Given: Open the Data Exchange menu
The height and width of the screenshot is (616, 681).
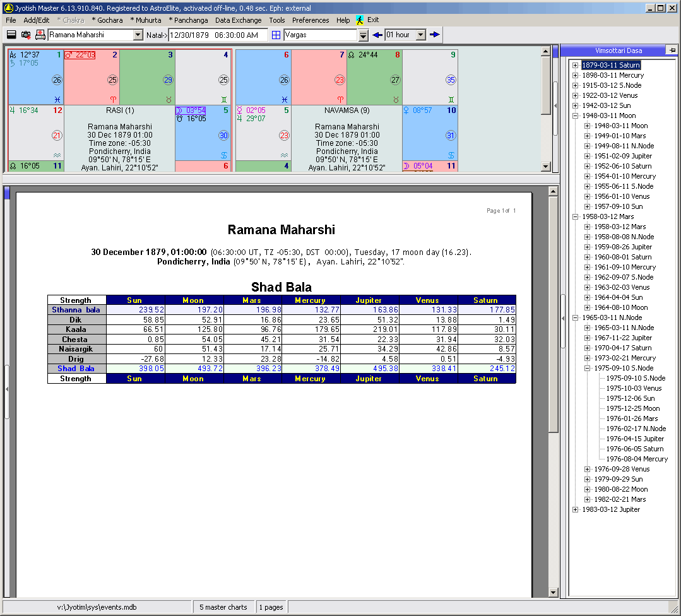Looking at the screenshot, I should [238, 20].
